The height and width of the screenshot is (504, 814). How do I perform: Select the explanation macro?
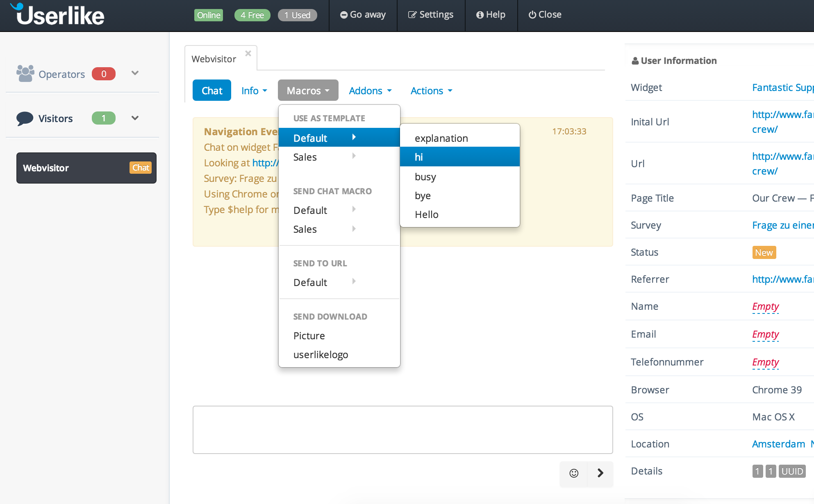pos(459,138)
